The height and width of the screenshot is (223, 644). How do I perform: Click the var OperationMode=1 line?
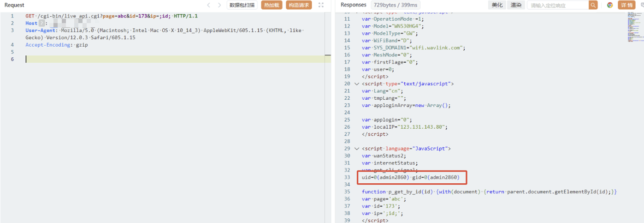pyautogui.click(x=393, y=19)
